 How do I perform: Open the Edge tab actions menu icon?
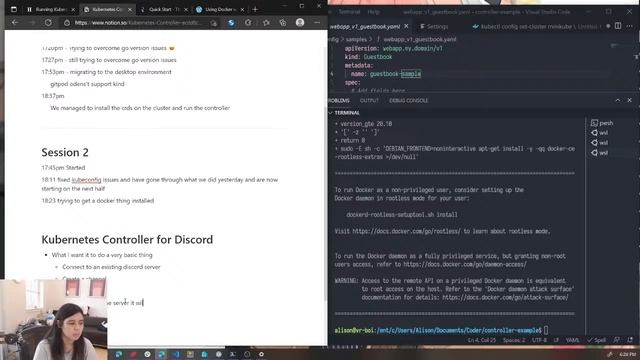[13, 9]
